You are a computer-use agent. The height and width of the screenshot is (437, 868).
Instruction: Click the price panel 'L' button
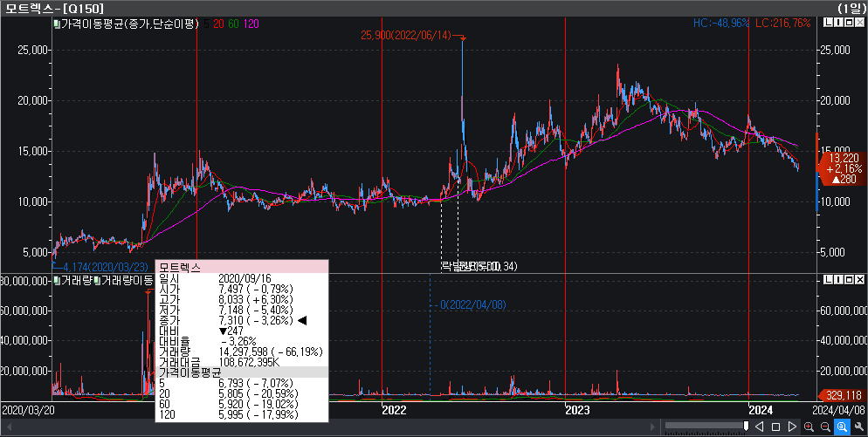[x=828, y=23]
